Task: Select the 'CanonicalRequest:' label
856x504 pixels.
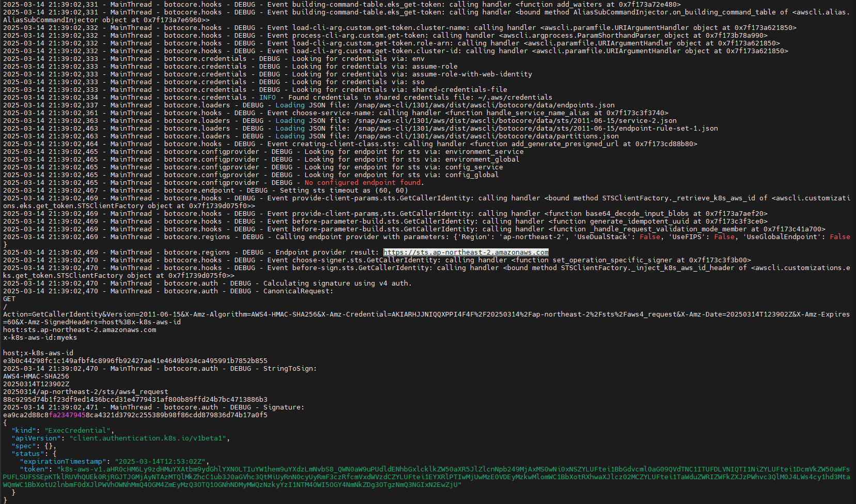Action: 299,291
